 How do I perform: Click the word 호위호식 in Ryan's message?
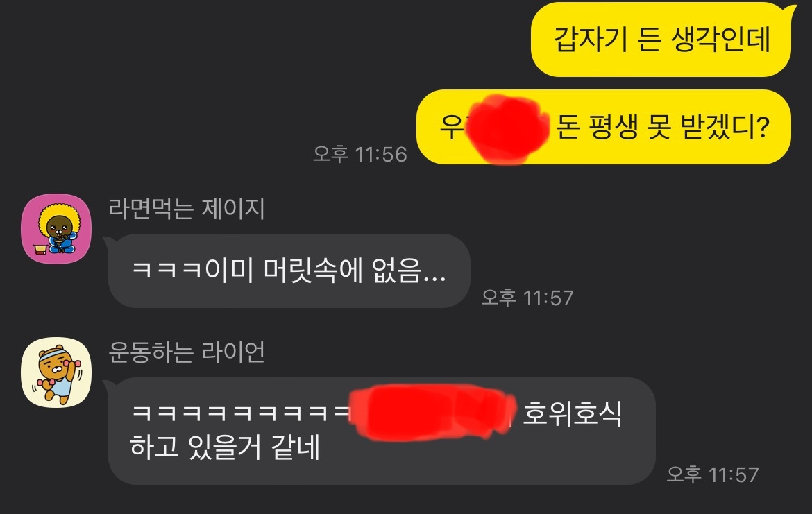click(x=572, y=413)
